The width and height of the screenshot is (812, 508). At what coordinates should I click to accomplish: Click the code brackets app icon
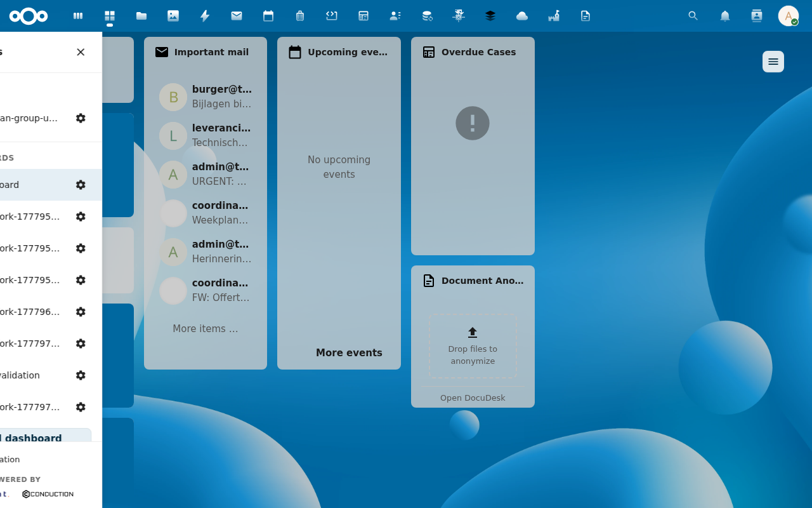coord(332,16)
